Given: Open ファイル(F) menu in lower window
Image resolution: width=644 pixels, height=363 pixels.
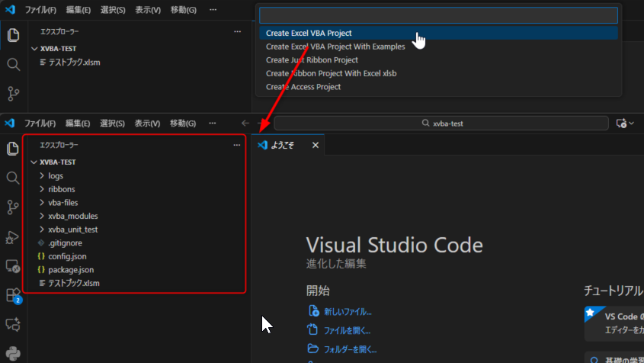Looking at the screenshot, I should click(40, 124).
